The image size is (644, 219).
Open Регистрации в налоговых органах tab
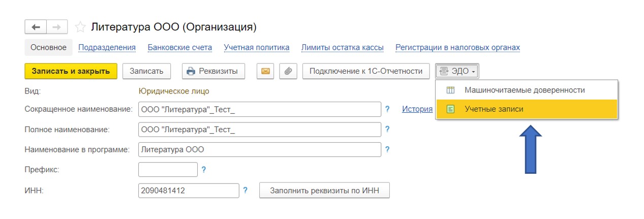click(457, 48)
